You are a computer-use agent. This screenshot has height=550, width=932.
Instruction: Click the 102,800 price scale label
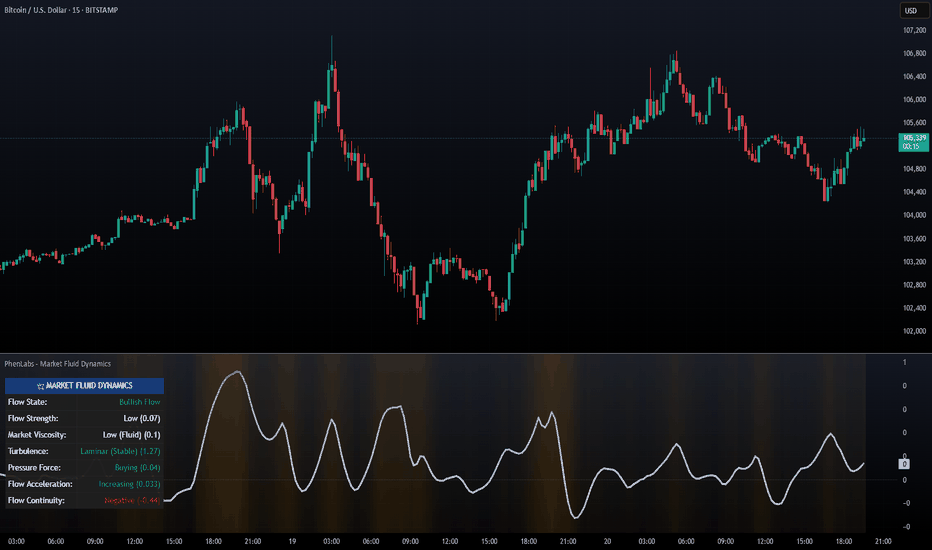(x=915, y=285)
